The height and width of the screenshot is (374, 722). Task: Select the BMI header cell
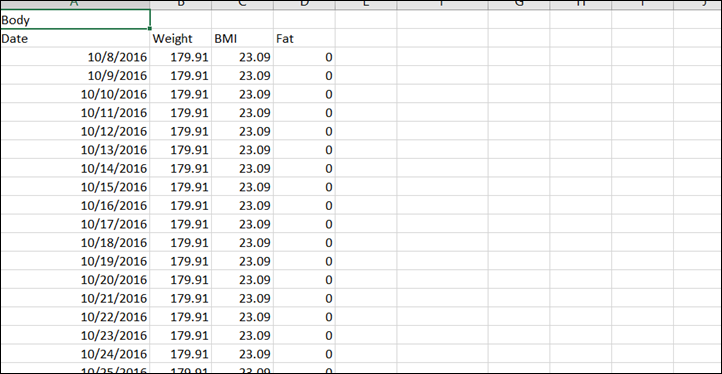click(x=243, y=39)
